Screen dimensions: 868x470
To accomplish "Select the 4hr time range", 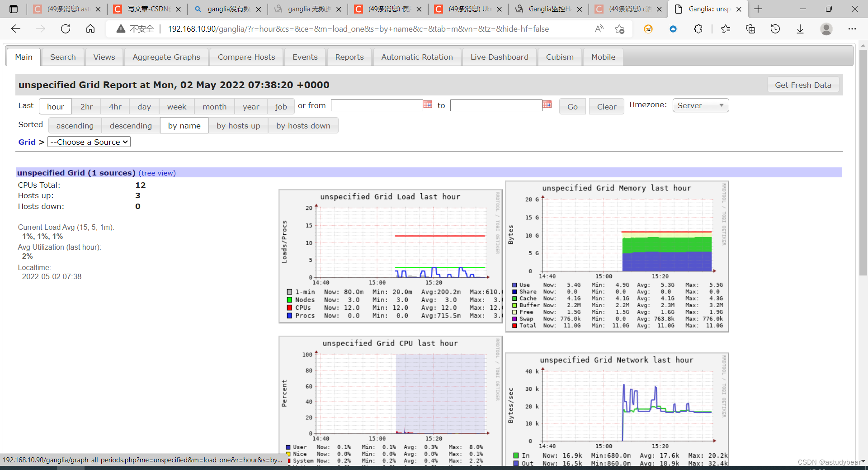I will coord(115,107).
